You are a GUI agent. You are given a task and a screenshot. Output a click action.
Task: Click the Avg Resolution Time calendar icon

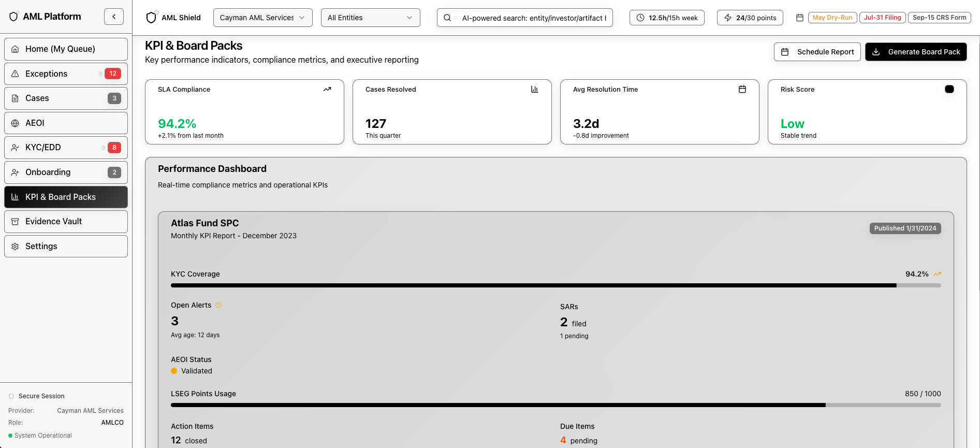tap(742, 89)
